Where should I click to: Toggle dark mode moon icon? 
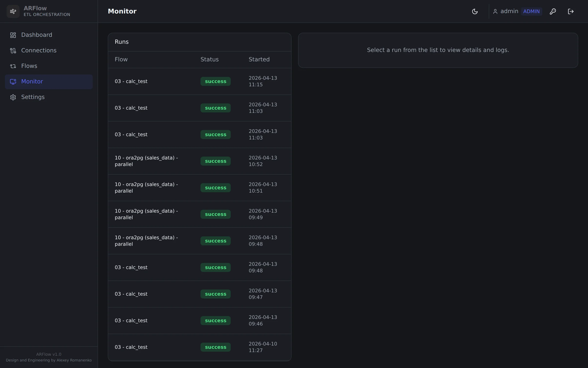(475, 11)
